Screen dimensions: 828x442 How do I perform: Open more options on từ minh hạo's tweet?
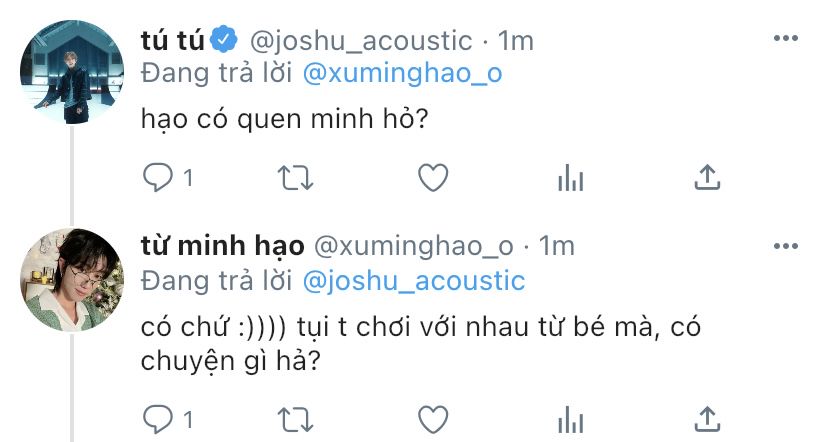click(x=786, y=246)
